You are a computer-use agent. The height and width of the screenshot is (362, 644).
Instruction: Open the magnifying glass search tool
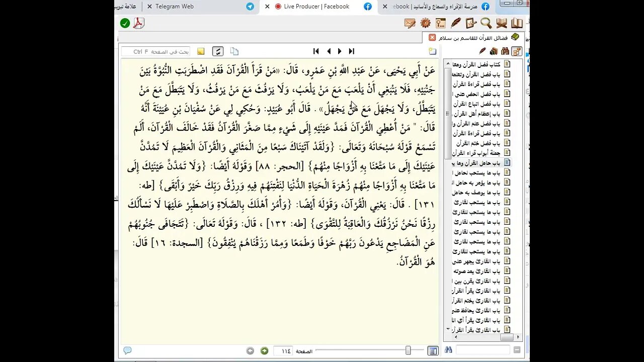486,23
